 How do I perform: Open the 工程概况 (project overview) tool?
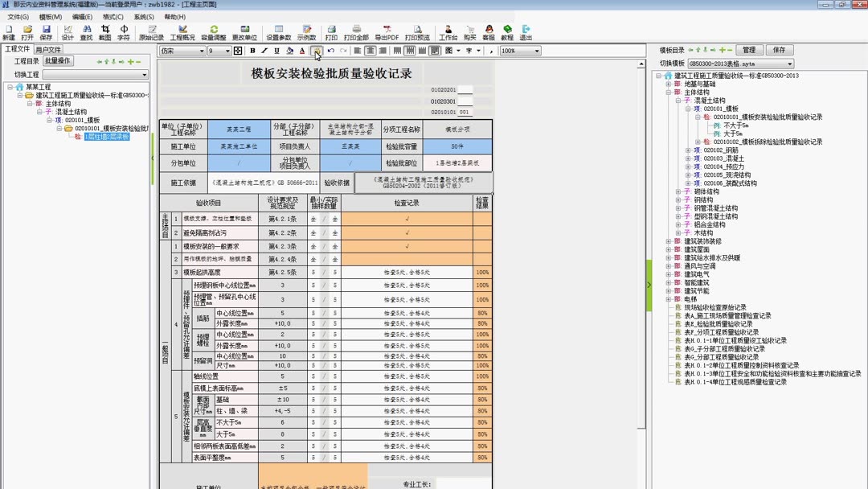183,31
